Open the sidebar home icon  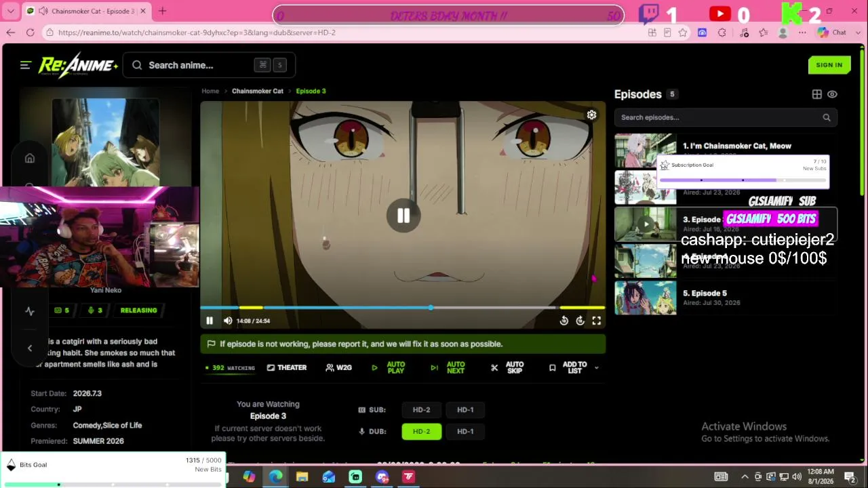30,158
